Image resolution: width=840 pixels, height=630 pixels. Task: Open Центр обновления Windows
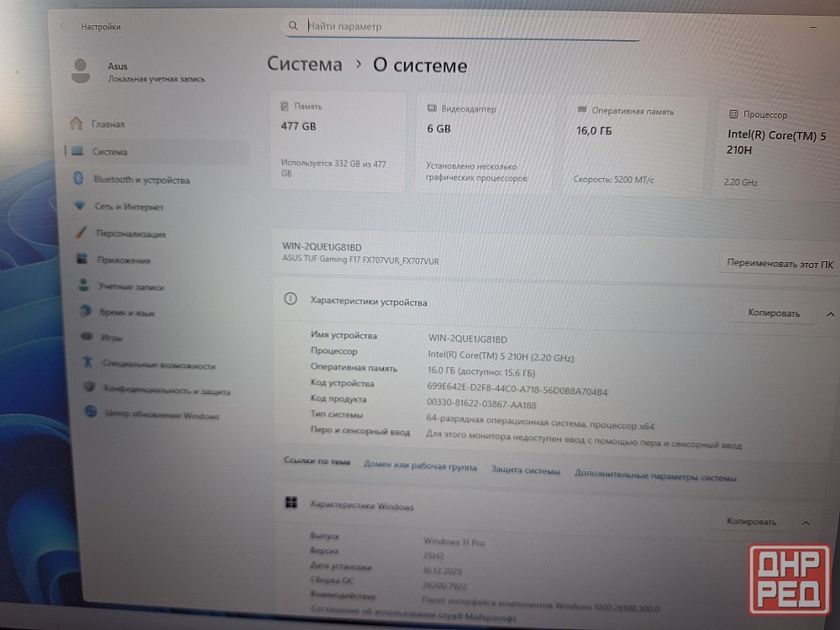click(161, 416)
